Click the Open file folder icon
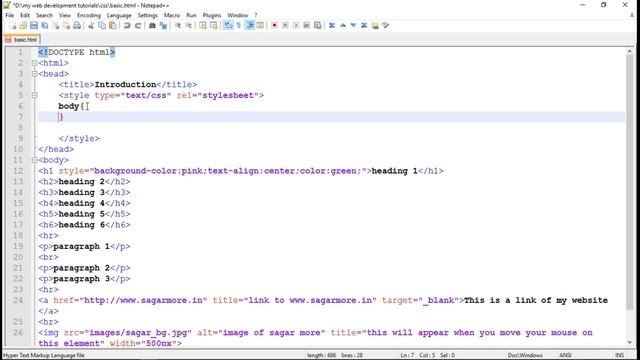 click(x=23, y=26)
